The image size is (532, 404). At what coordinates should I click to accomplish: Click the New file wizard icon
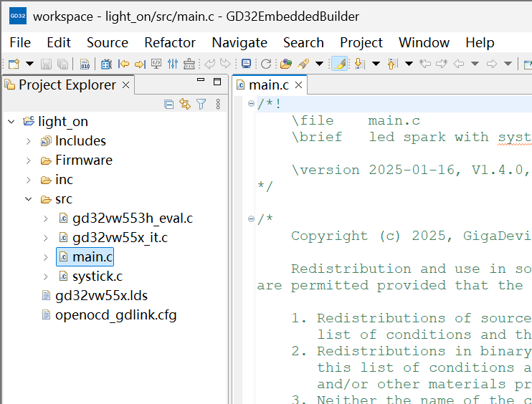[x=14, y=64]
